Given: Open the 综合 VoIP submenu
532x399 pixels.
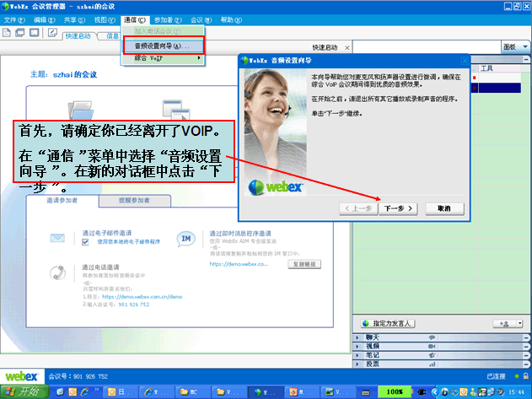Looking at the screenshot, I should [164, 58].
